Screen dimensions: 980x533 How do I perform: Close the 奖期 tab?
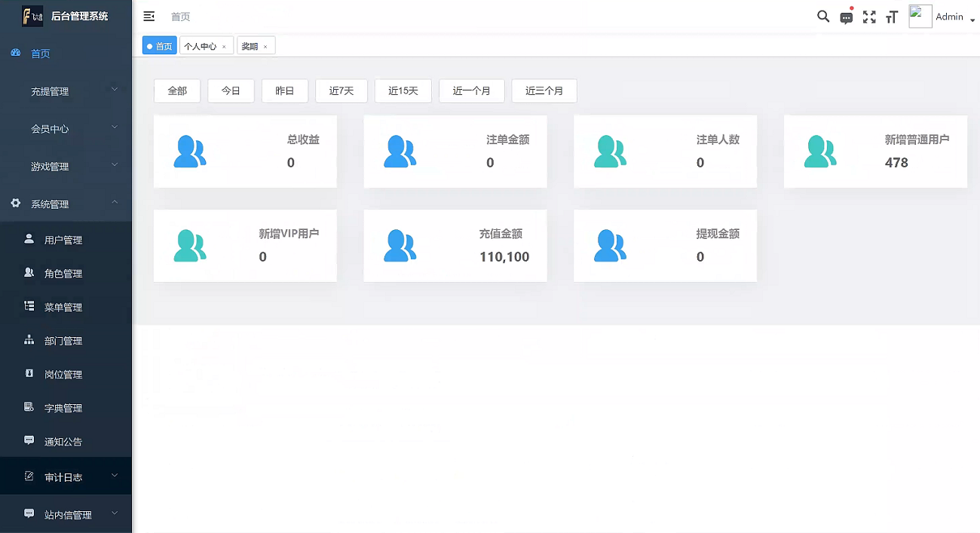pos(265,47)
